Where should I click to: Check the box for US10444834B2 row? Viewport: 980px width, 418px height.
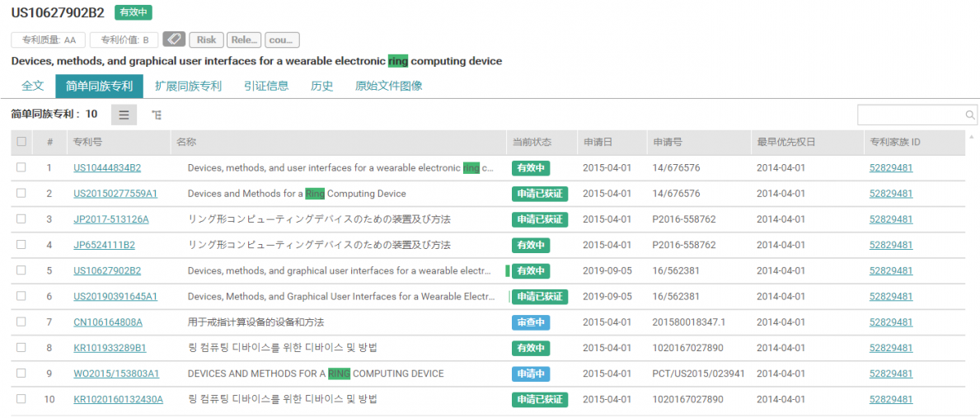(21, 167)
